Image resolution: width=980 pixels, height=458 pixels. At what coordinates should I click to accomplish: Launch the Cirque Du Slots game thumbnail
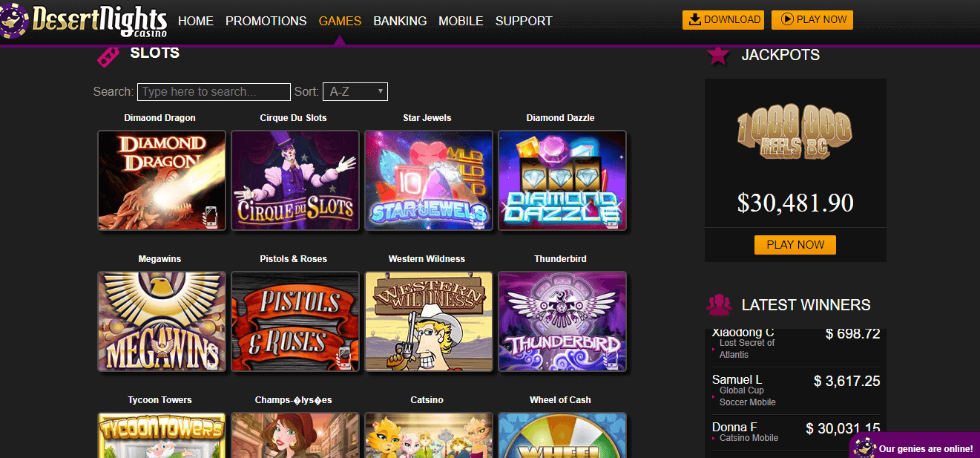point(295,180)
